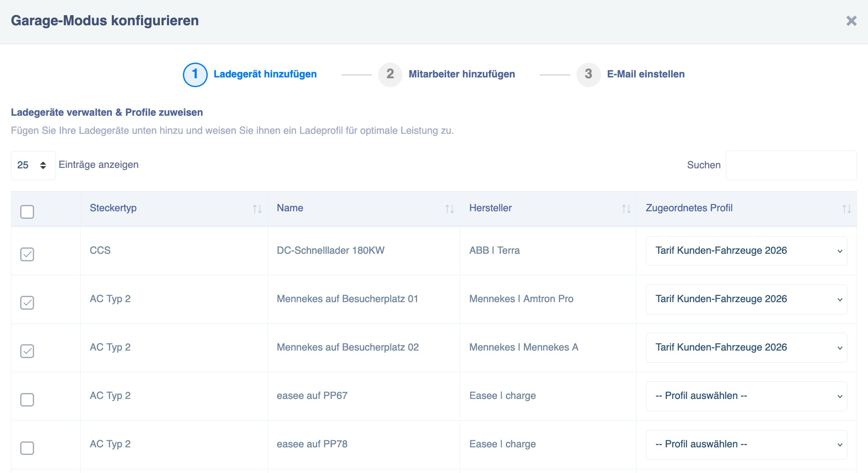Screen dimensions: 868x473
Task: Open profile dropdown for DC-Schnelllader 180KW
Action: coord(746,251)
